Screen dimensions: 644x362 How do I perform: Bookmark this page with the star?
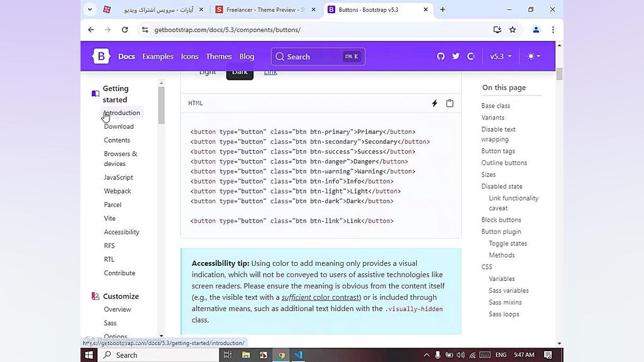513,30
